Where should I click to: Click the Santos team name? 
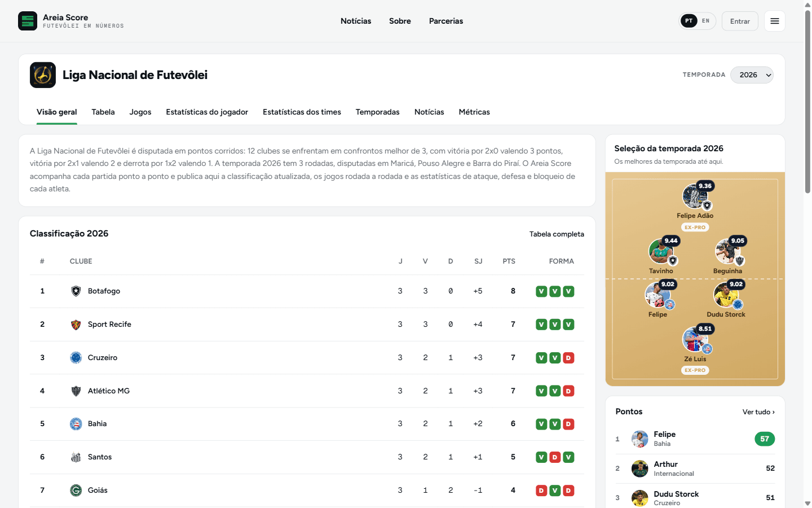coord(100,457)
